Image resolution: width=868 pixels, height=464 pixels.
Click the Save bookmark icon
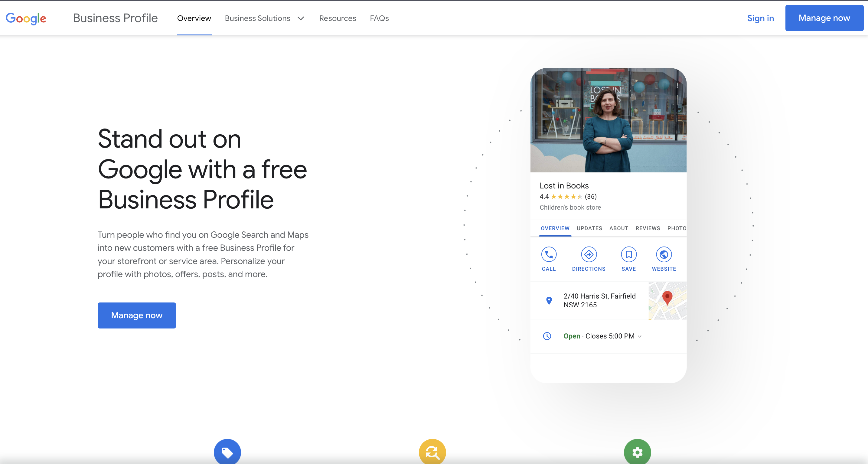(x=628, y=254)
